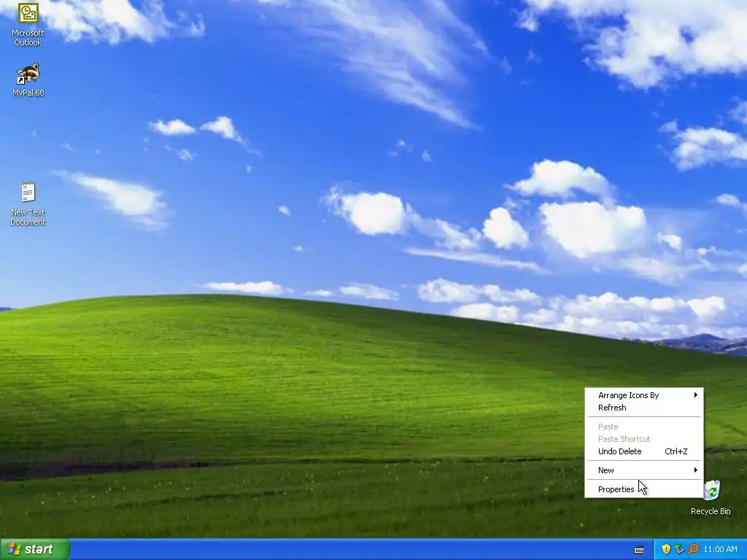The image size is (747, 560).
Task: Click the Safely Remove Hardware tray icon
Action: pyautogui.click(x=679, y=549)
